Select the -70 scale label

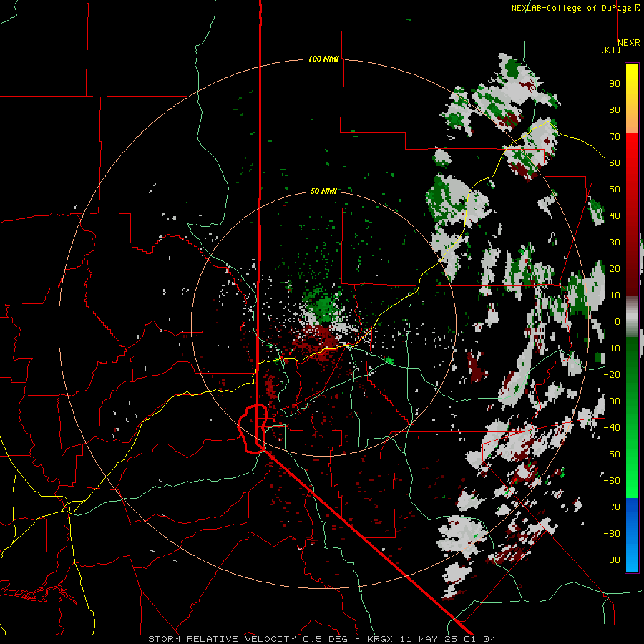point(612,507)
